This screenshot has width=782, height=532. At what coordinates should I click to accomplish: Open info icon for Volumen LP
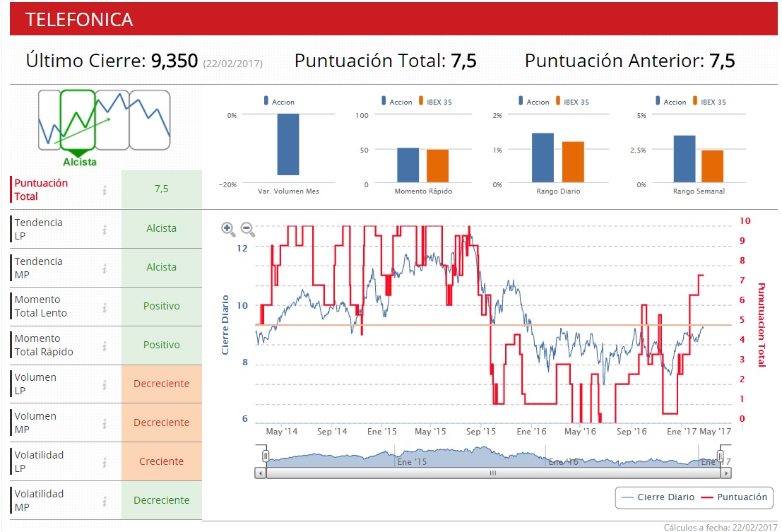[105, 384]
